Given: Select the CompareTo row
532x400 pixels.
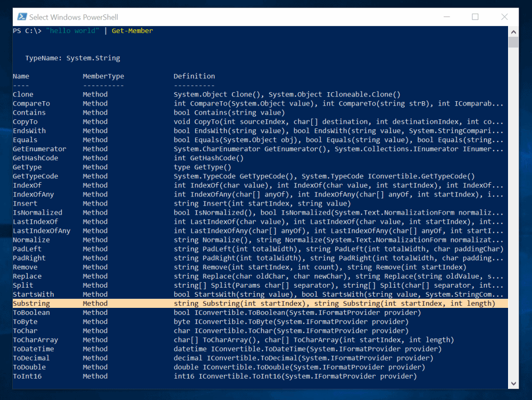Looking at the screenshot, I should pyautogui.click(x=32, y=103).
